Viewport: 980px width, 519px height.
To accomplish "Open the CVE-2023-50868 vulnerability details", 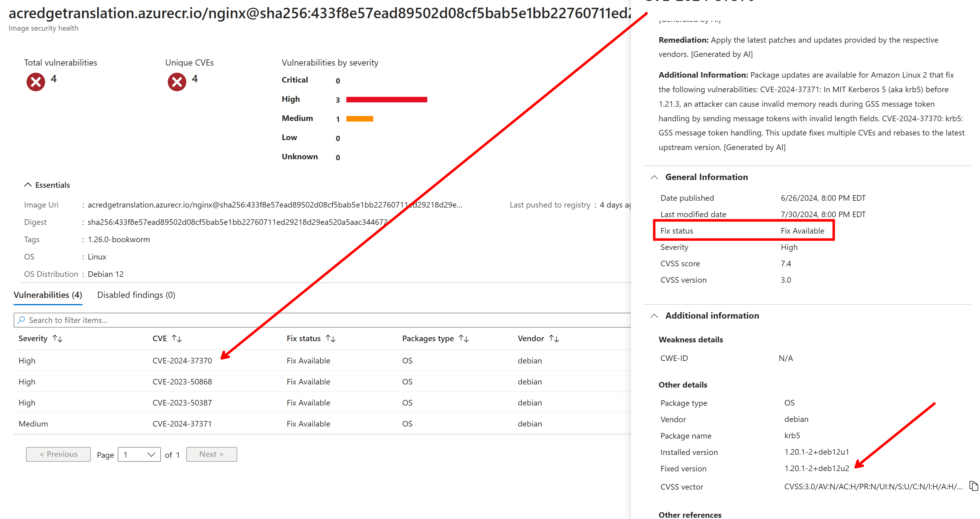I will click(x=182, y=382).
